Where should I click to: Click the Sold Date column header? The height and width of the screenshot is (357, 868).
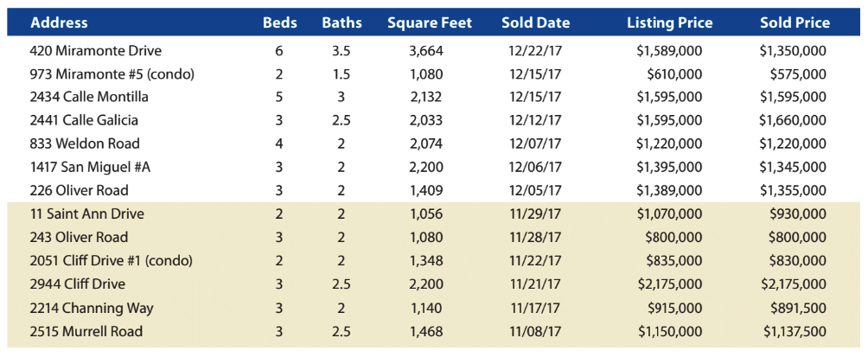click(535, 22)
